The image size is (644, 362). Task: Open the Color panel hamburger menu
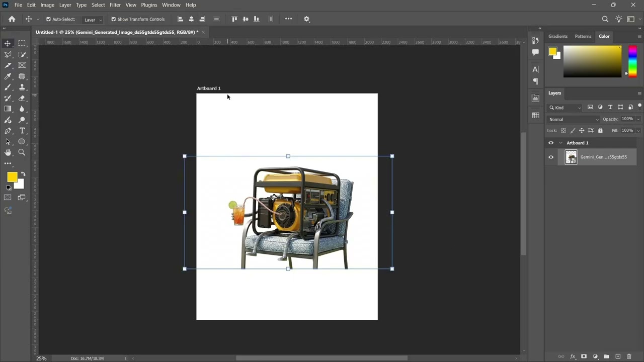pos(639,36)
